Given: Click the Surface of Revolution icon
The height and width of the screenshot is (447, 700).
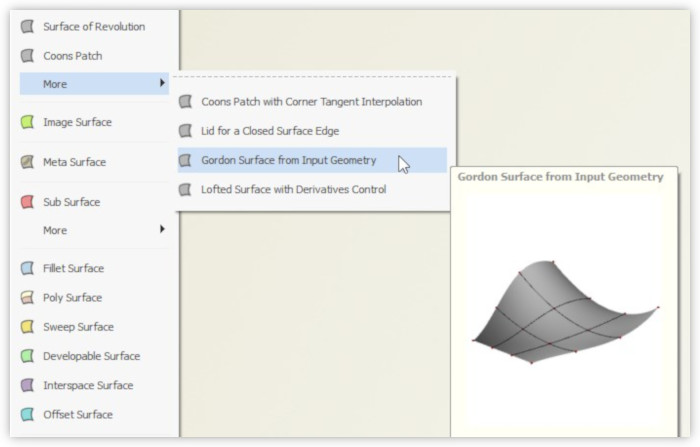Looking at the screenshot, I should pyautogui.click(x=27, y=26).
